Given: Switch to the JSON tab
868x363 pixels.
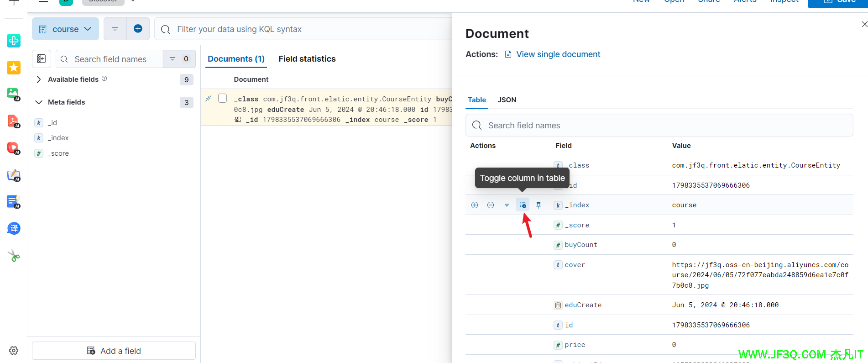Looking at the screenshot, I should (x=507, y=100).
